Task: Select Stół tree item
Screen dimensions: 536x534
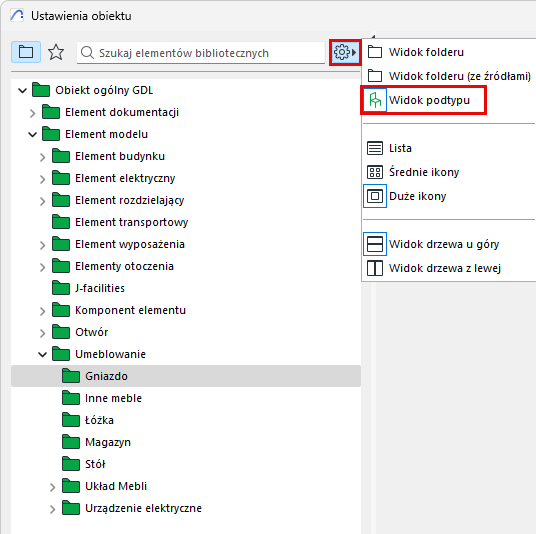Action: pos(95,464)
